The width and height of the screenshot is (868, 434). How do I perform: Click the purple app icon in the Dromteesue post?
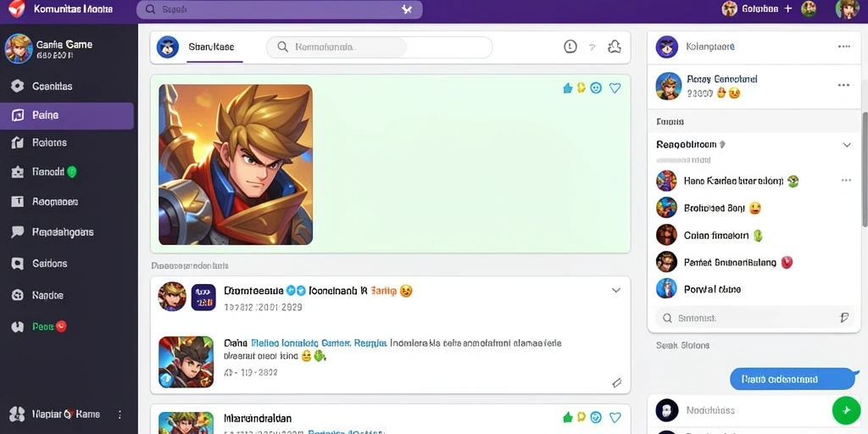pyautogui.click(x=203, y=298)
